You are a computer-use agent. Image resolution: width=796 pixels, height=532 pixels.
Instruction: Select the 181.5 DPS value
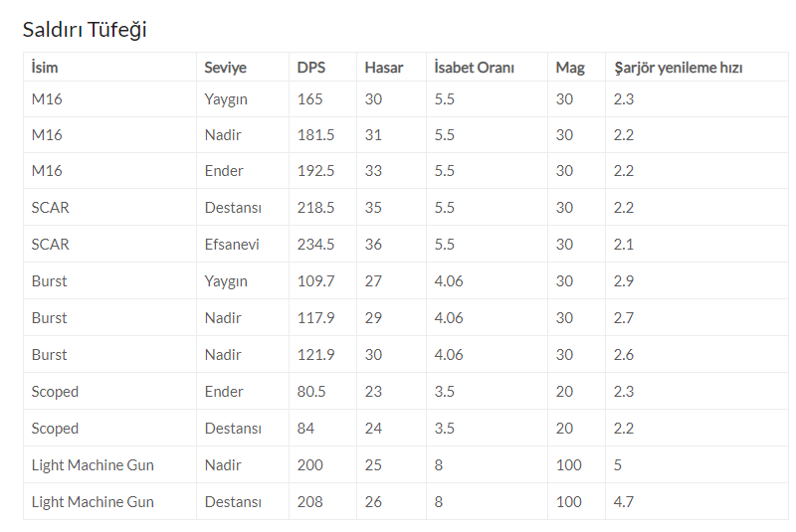[x=315, y=135]
